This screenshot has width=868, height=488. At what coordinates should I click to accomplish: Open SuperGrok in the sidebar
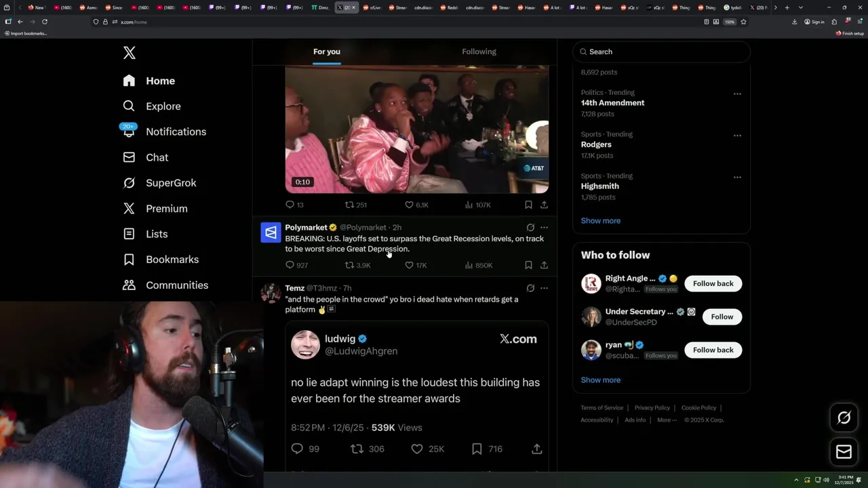(159, 183)
